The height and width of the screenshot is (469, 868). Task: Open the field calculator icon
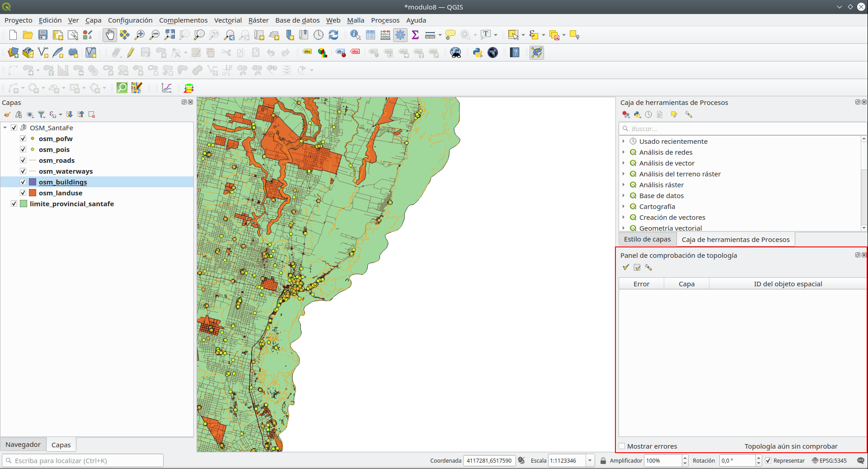(385, 35)
